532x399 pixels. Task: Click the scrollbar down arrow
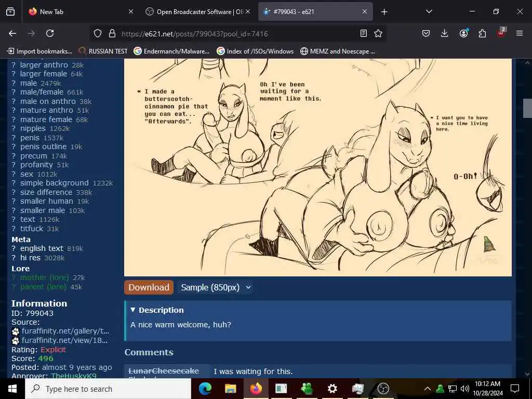click(527, 374)
